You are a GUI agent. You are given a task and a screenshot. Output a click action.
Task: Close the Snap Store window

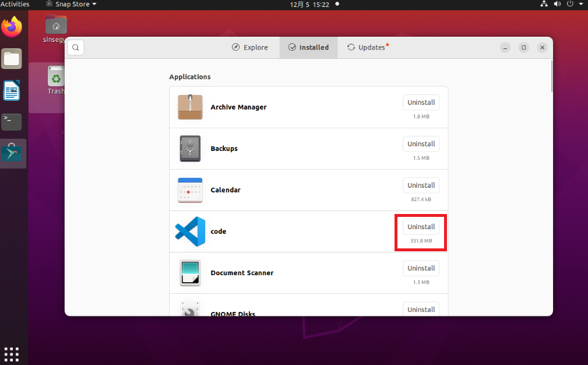(x=542, y=48)
